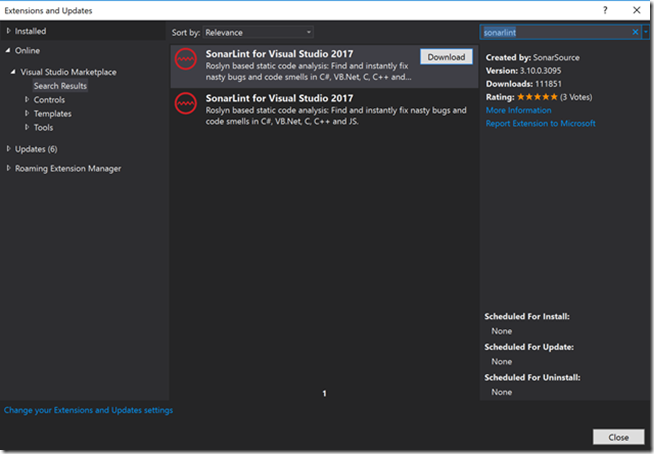The height and width of the screenshot is (454, 654).
Task: Collapse the Online category
Action: coord(8,50)
